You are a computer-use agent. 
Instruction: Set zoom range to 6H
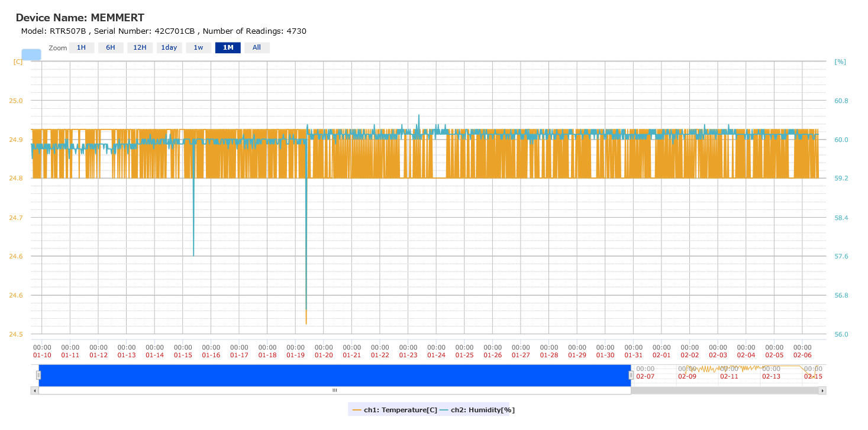[x=111, y=48]
